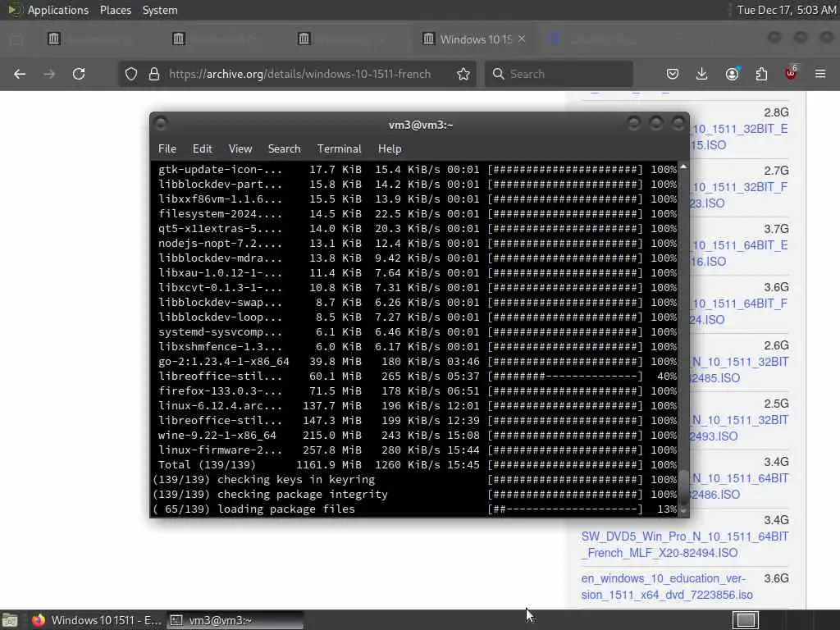Click the terminal scrollbar down arrow
Image resolution: width=840 pixels, height=630 pixels.
click(x=683, y=512)
